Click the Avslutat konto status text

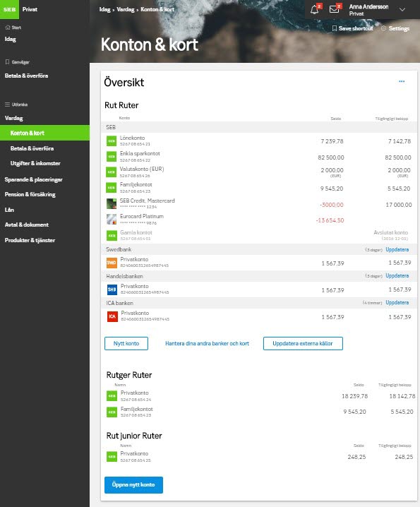click(390, 232)
